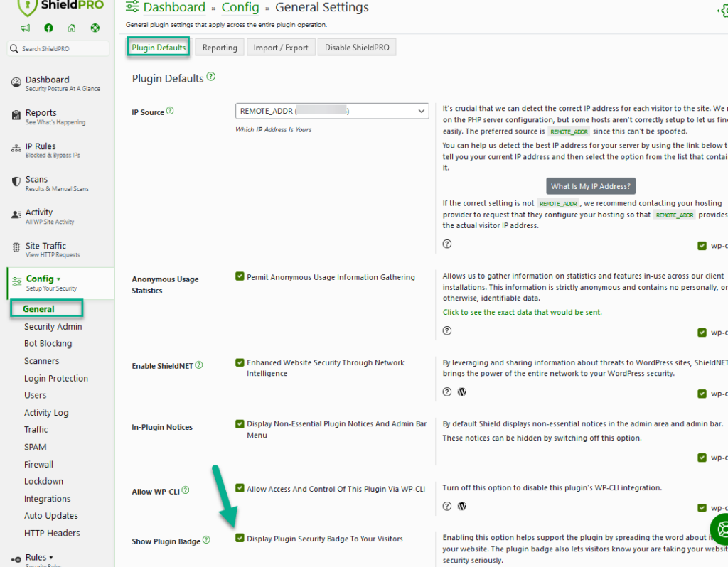728x567 pixels.
Task: Toggle Allow Access And Control Via WP-CLI
Action: (240, 489)
